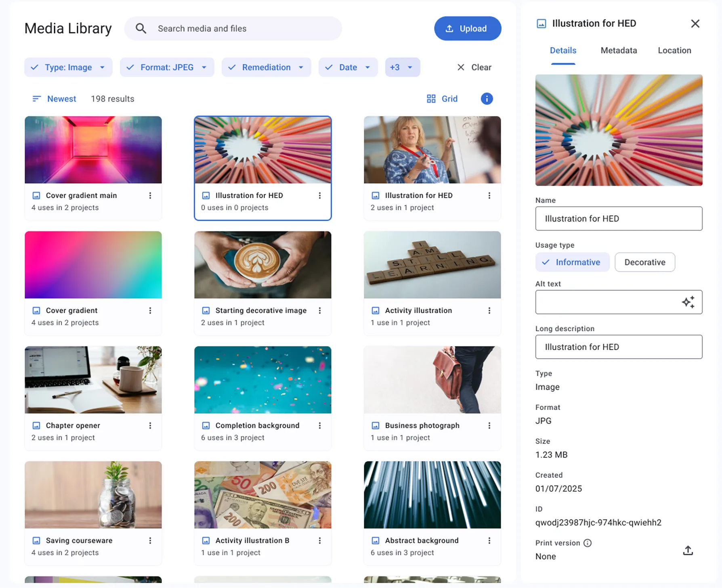Screen dimensions: 722x588
Task: Clear all applied filters
Action: (474, 67)
